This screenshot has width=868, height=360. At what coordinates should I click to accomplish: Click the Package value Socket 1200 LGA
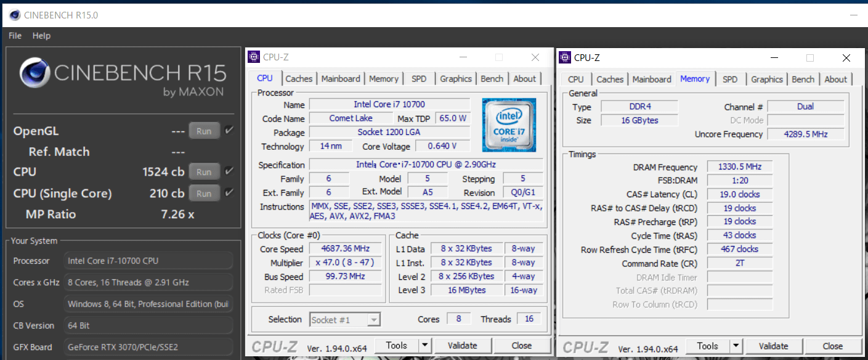tap(389, 133)
